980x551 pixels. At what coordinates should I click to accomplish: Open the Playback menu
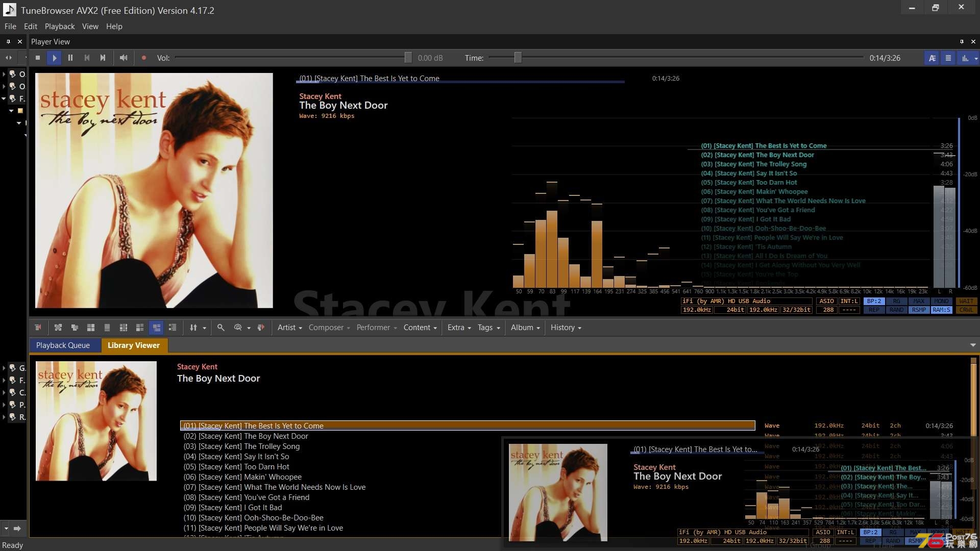click(60, 27)
